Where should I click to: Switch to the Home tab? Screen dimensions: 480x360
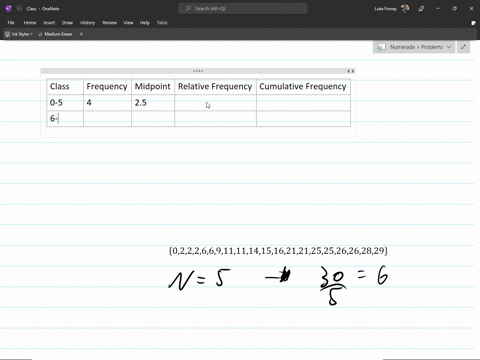click(30, 23)
